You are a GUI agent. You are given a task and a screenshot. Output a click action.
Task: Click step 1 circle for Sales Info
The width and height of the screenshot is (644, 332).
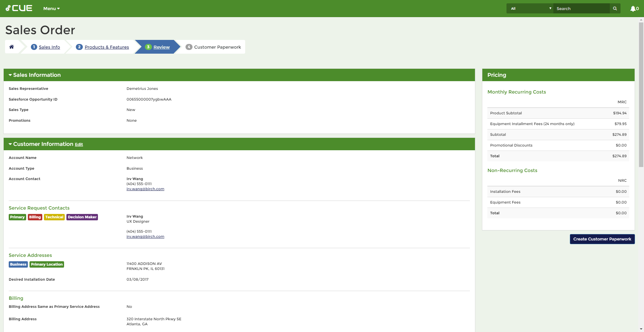point(34,47)
